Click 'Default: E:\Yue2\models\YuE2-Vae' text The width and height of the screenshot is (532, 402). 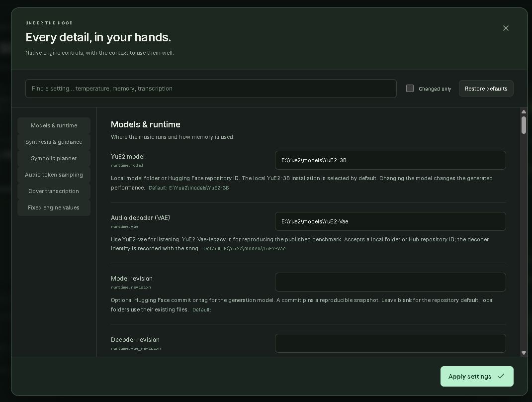click(x=244, y=249)
